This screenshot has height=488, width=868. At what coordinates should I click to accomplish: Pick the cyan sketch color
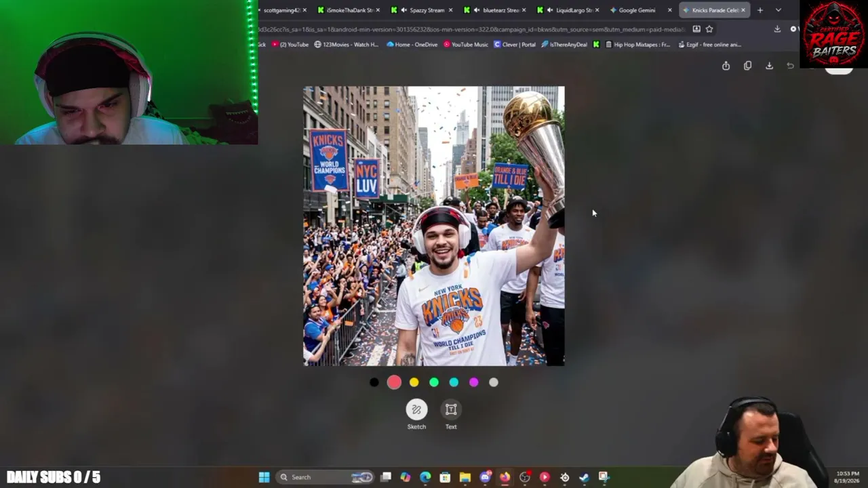coord(454,382)
